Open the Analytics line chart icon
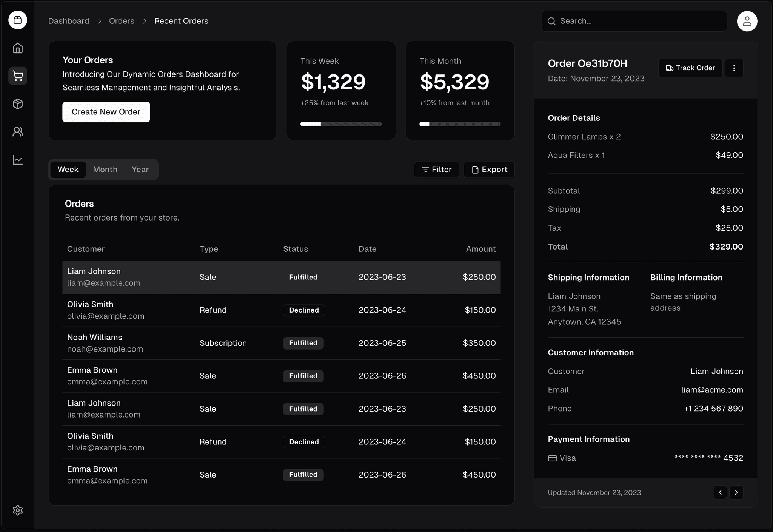Image resolution: width=773 pixels, height=532 pixels. click(x=18, y=160)
